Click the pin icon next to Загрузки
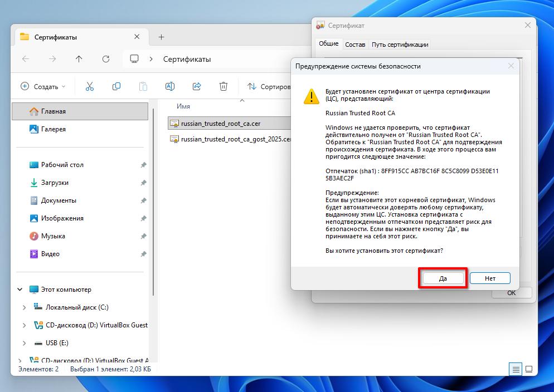This screenshot has height=392, width=554. [x=143, y=183]
